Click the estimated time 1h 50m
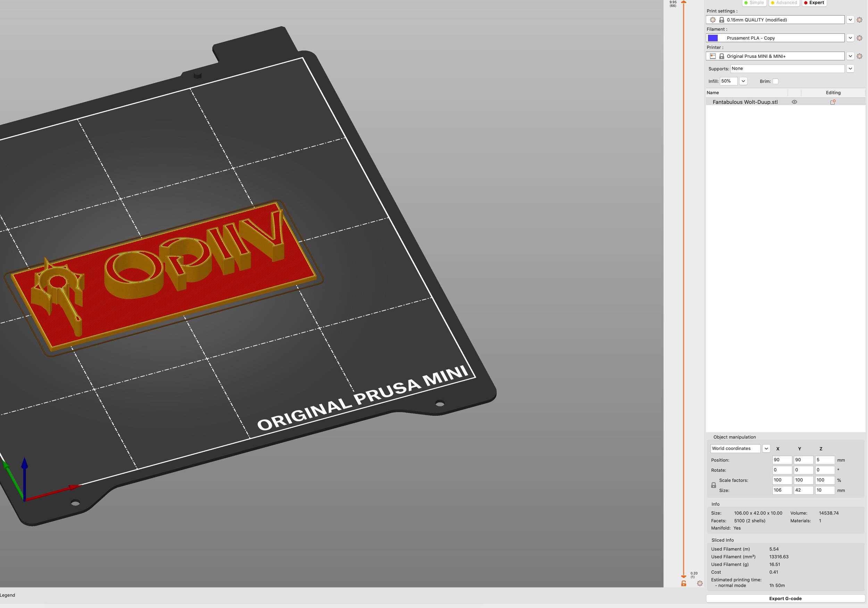 click(x=777, y=586)
